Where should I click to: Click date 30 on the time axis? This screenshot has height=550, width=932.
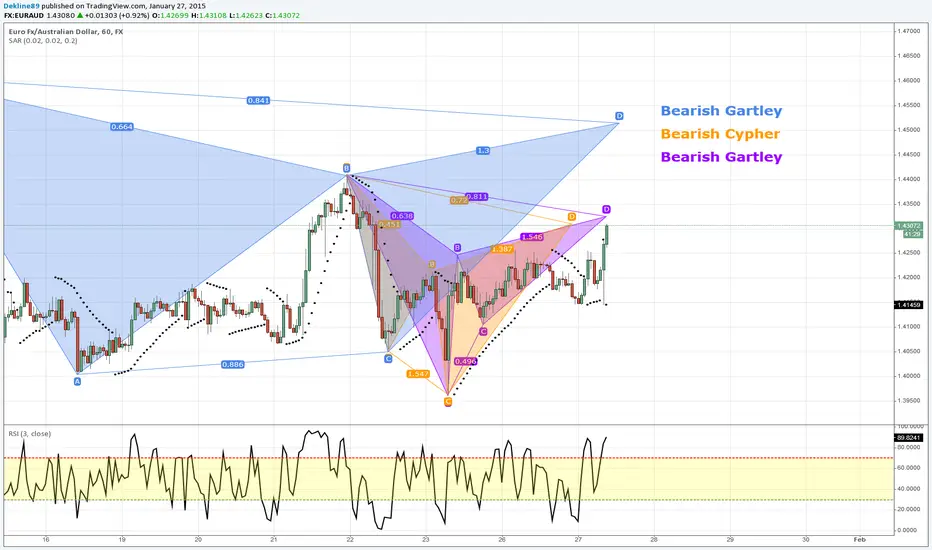[x=806, y=540]
